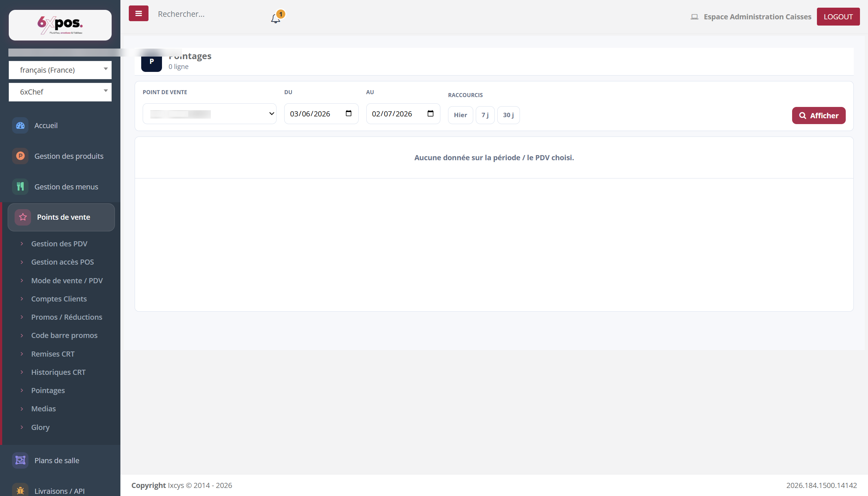Open Historiques CRT submenu entry
The image size is (868, 496).
[58, 372]
